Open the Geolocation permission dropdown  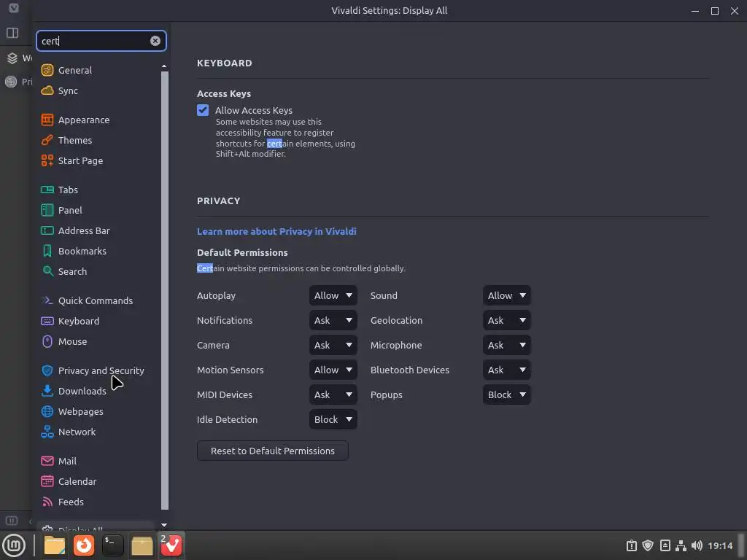(x=506, y=320)
